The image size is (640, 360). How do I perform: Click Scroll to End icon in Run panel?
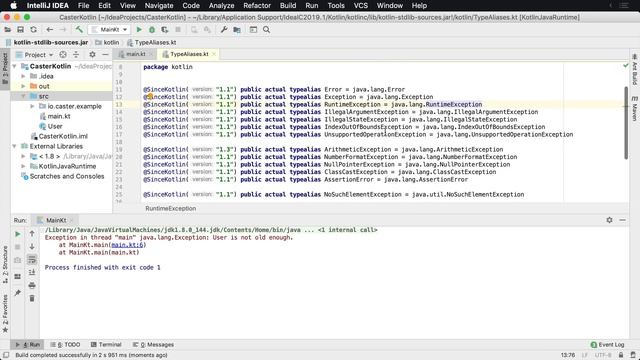tap(32, 272)
